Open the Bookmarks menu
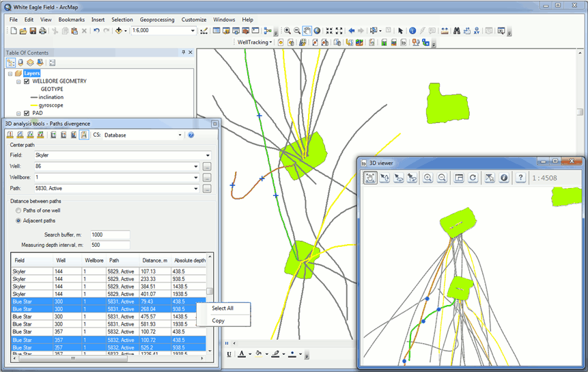Screen dimensions: 588x372 point(72,20)
